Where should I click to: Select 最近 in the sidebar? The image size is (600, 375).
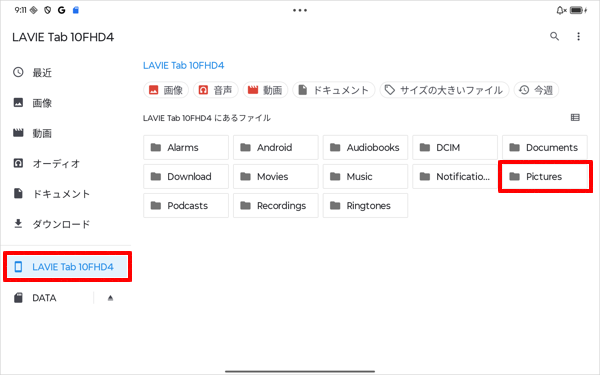(66, 72)
